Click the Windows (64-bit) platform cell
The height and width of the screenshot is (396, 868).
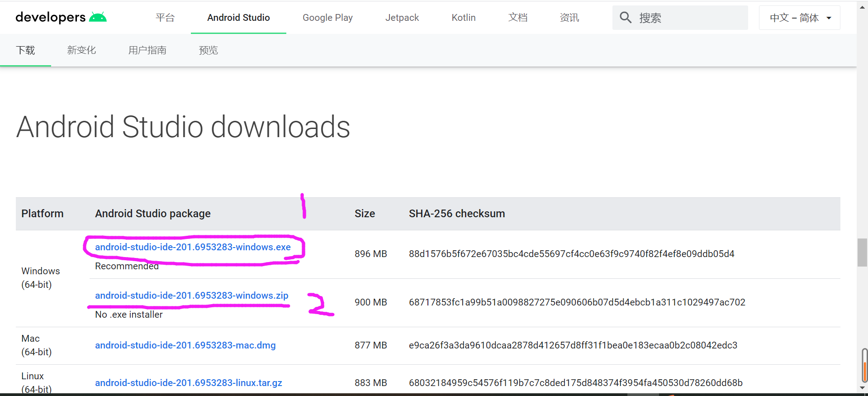pos(40,278)
